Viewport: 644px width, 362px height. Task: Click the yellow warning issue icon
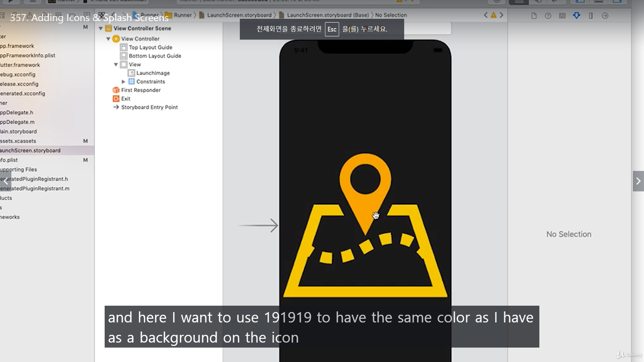pyautogui.click(x=493, y=15)
